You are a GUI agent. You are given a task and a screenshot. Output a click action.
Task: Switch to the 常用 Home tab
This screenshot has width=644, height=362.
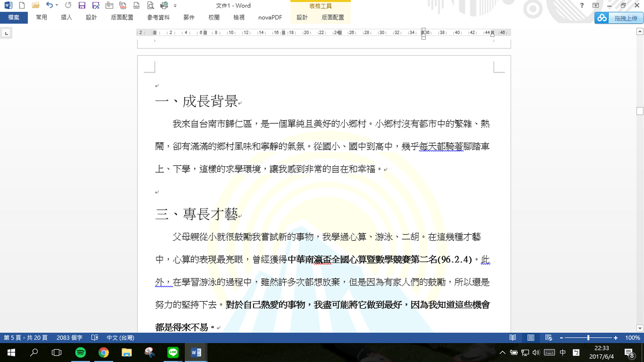tap(41, 17)
